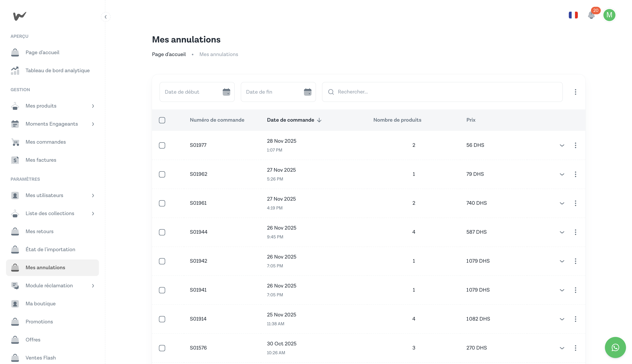Viewport: 632px width, 364px height.
Task: Select the checkbox for order S01962
Action: [162, 174]
